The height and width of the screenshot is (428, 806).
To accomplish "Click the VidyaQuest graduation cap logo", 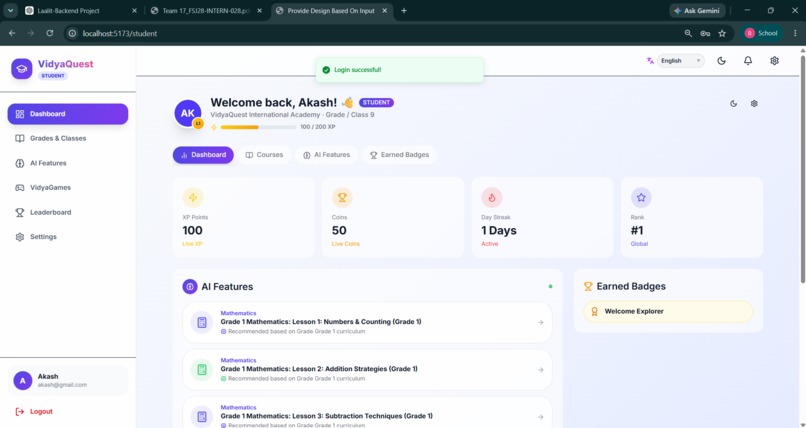I will pos(22,69).
